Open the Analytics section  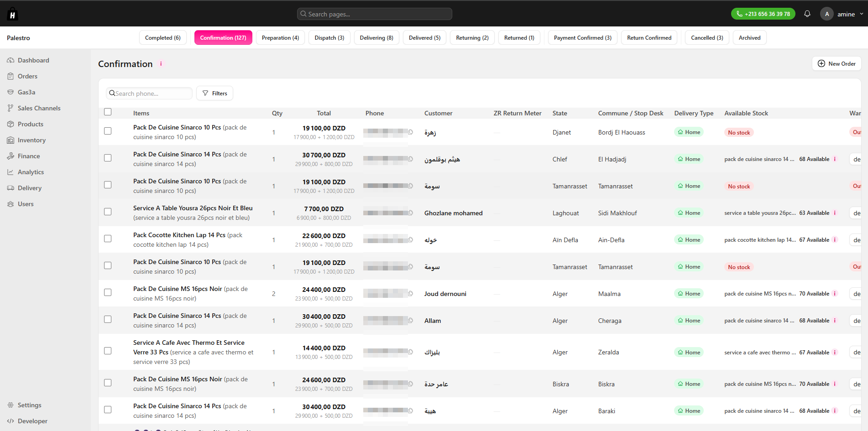pos(31,172)
